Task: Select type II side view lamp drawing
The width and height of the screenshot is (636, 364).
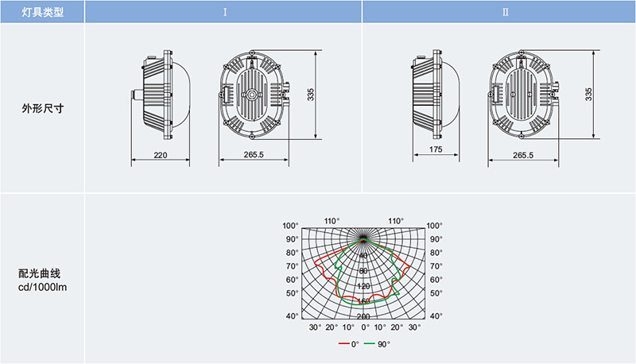Action: (x=436, y=95)
